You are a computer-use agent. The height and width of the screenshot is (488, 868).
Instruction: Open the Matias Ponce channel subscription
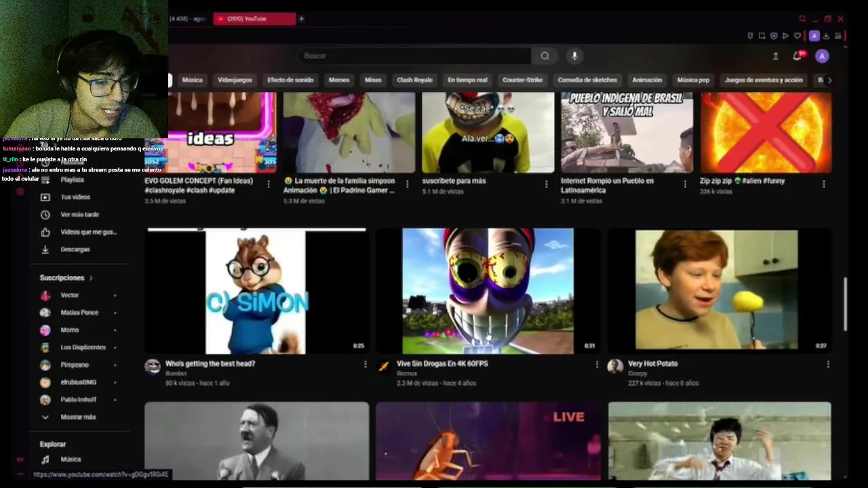point(80,312)
